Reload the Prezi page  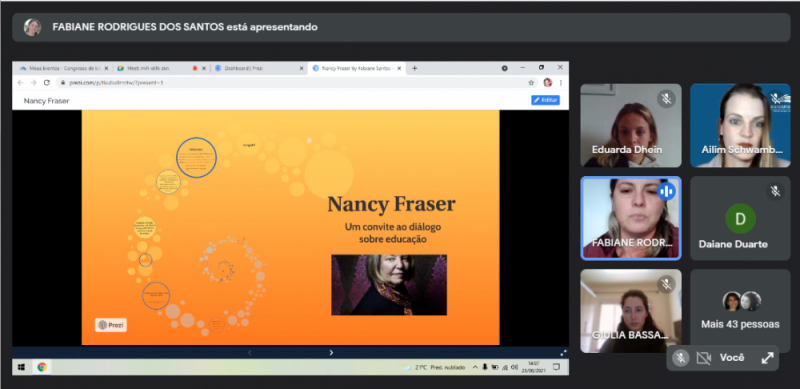click(46, 82)
